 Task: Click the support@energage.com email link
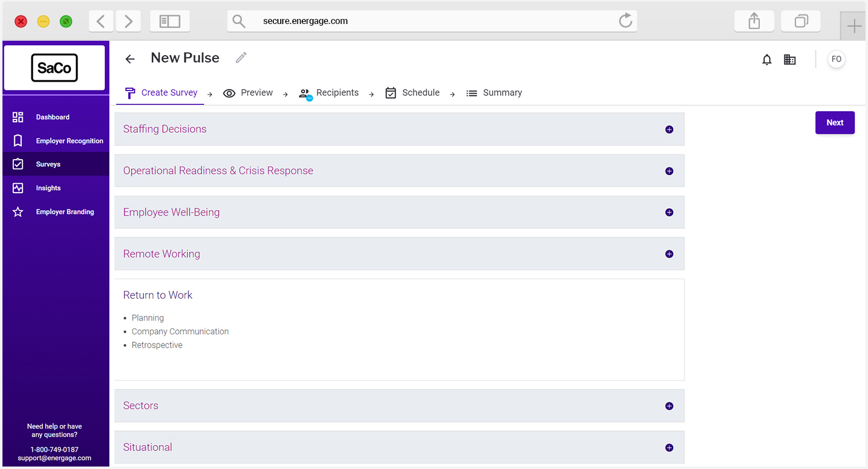coord(54,458)
